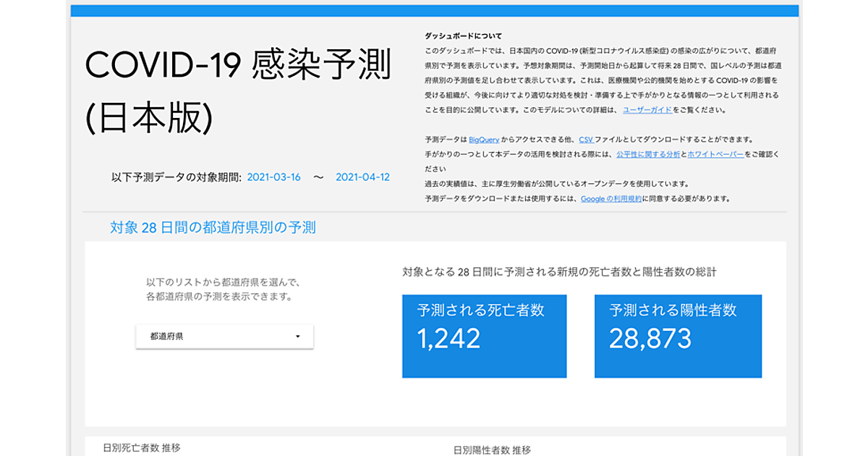868x456 pixels.
Task: Open the ホワイトペーパー link
Action: tap(715, 154)
